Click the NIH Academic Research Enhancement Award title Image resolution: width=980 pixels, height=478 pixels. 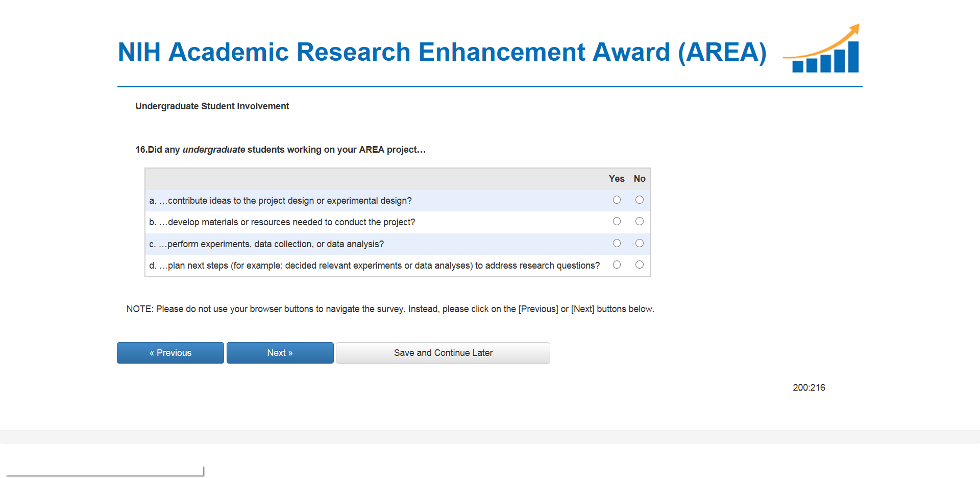[x=442, y=52]
